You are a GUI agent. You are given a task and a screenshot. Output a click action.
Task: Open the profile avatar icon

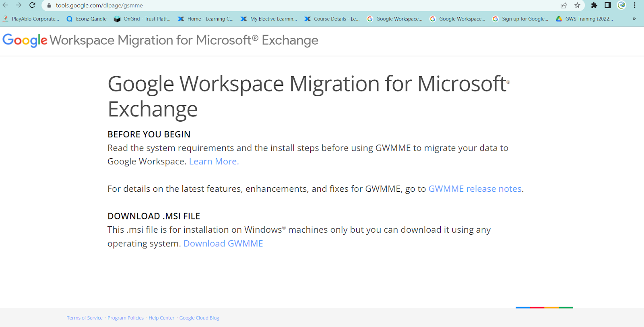(621, 5)
